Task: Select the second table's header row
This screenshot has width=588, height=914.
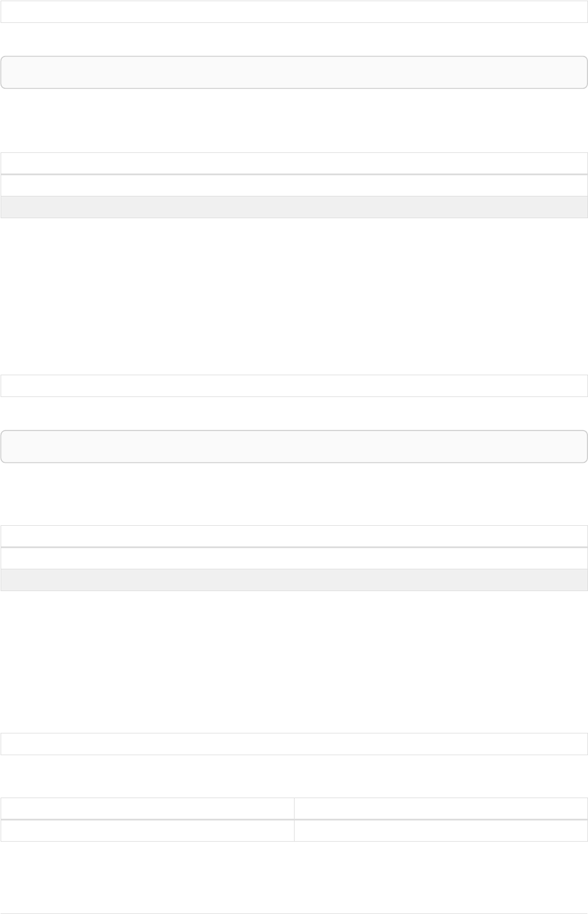Action: [x=294, y=536]
